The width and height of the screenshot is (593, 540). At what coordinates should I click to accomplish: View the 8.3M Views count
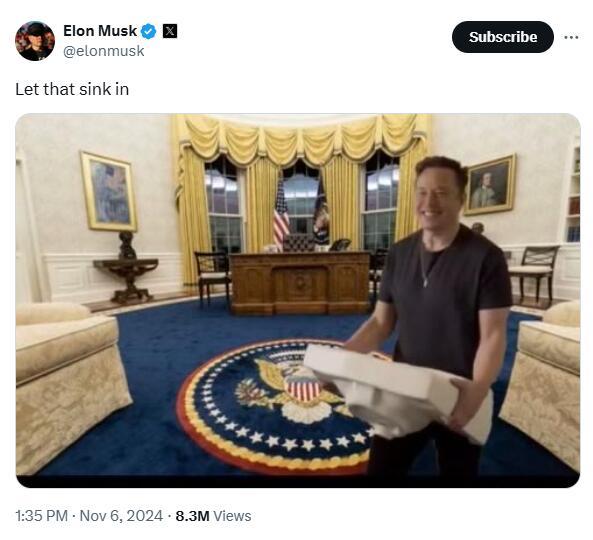pos(213,516)
